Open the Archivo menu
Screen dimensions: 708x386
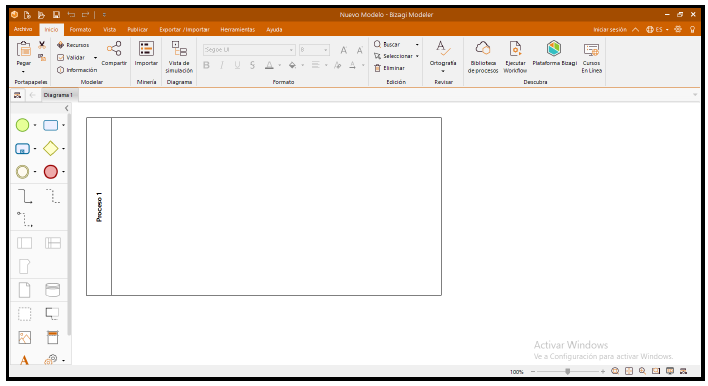coord(23,29)
